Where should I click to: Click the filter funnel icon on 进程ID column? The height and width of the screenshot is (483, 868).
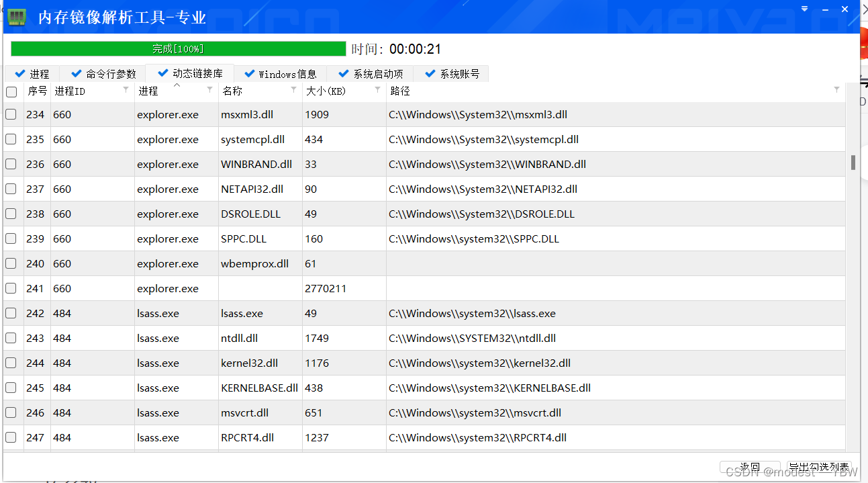coord(126,90)
